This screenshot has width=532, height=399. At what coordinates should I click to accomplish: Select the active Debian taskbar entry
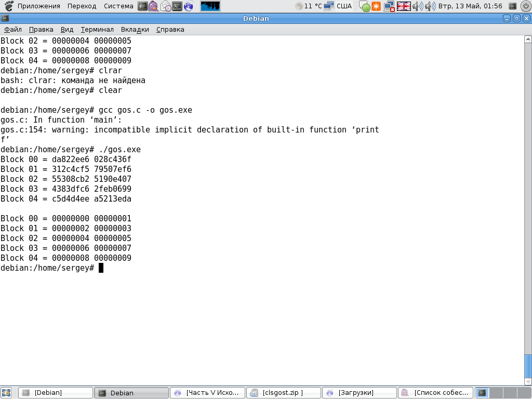131,393
